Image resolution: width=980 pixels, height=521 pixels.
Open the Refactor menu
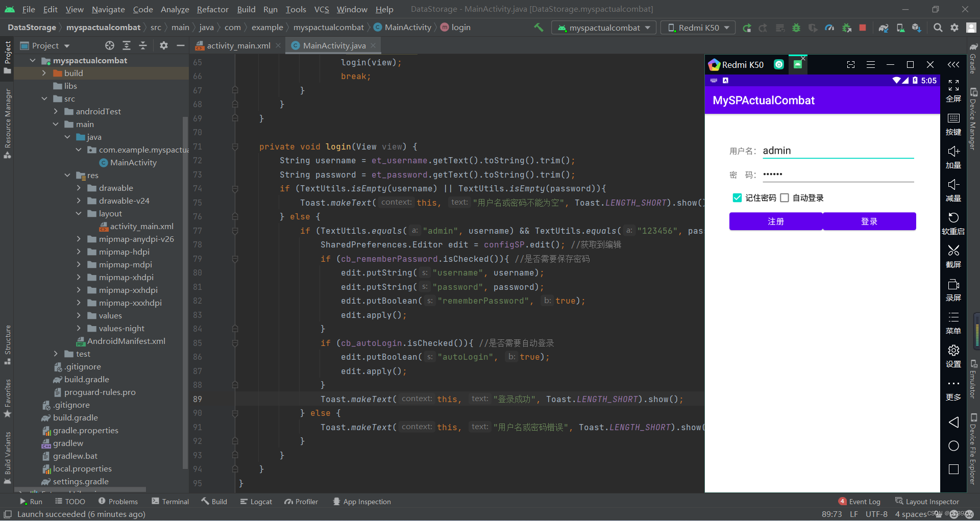(212, 9)
